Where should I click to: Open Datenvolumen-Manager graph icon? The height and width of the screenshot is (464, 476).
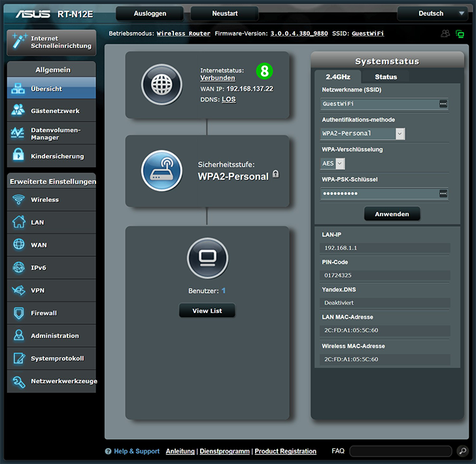(17, 133)
